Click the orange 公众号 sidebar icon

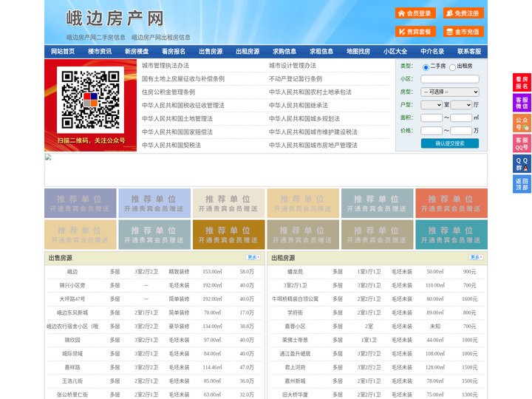coord(522,123)
